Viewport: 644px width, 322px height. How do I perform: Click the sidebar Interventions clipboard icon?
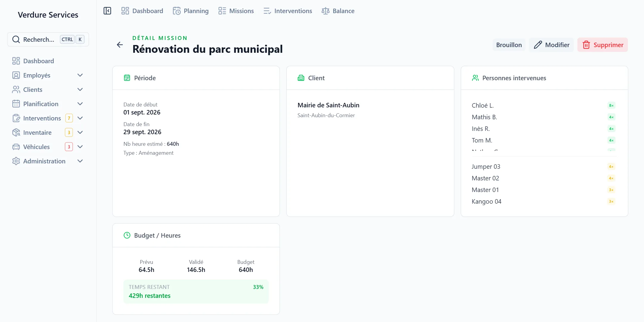tap(16, 118)
